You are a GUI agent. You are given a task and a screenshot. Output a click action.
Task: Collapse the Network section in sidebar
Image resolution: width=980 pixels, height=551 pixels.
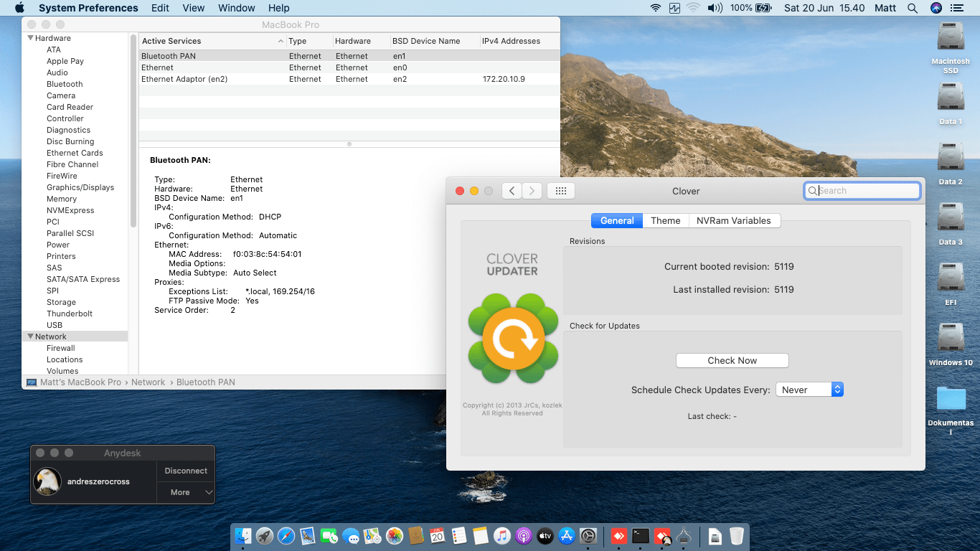(31, 336)
